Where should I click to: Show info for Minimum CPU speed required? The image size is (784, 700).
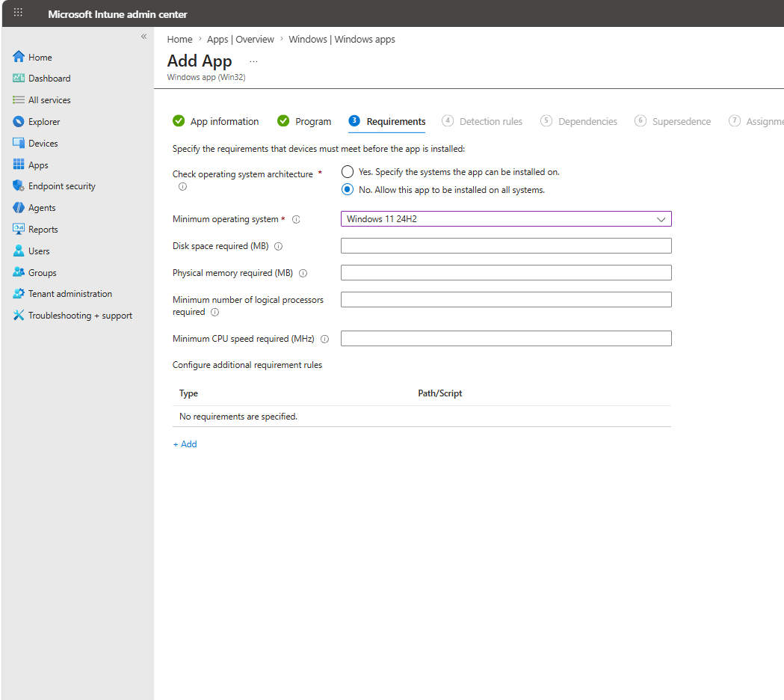[x=324, y=340]
